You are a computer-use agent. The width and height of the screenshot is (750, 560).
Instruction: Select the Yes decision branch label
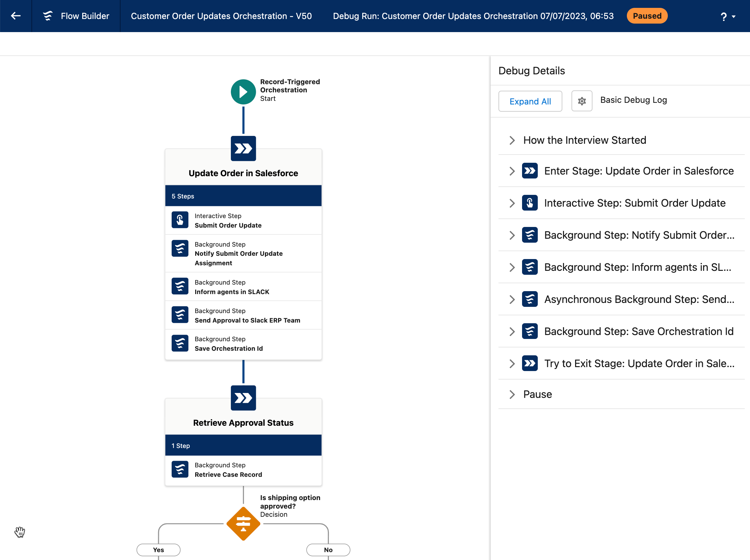[x=158, y=550]
